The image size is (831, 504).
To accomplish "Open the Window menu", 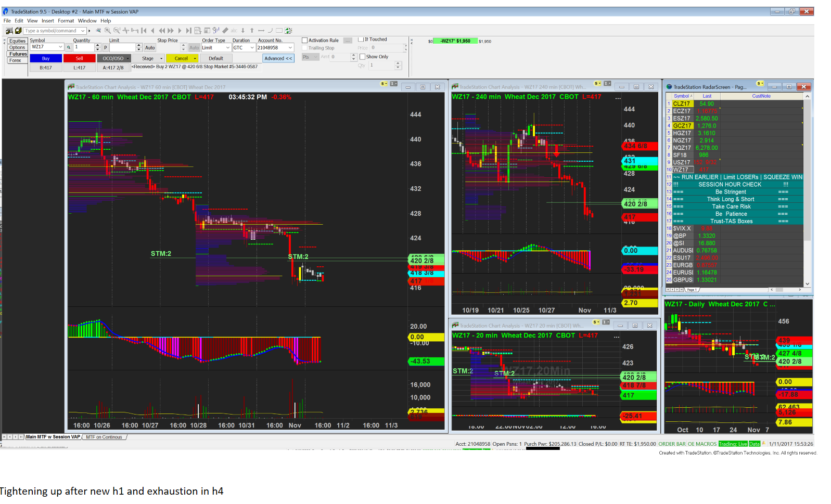I will pos(87,21).
